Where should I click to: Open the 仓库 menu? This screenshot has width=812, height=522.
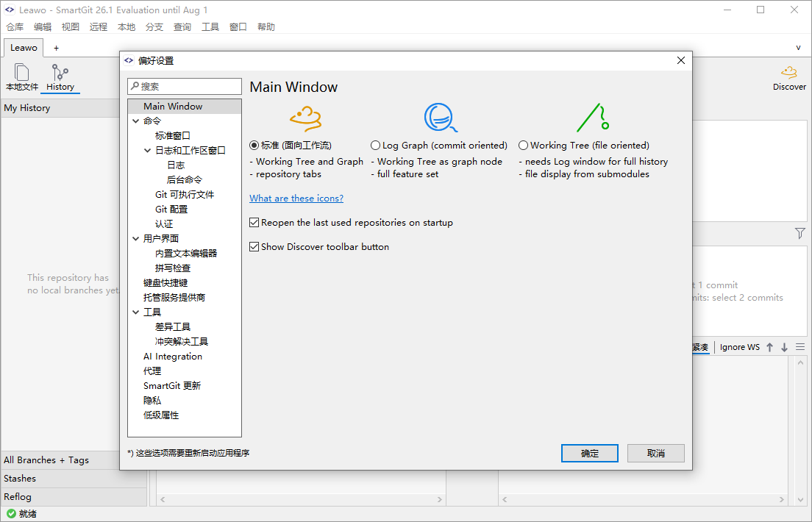pos(15,27)
